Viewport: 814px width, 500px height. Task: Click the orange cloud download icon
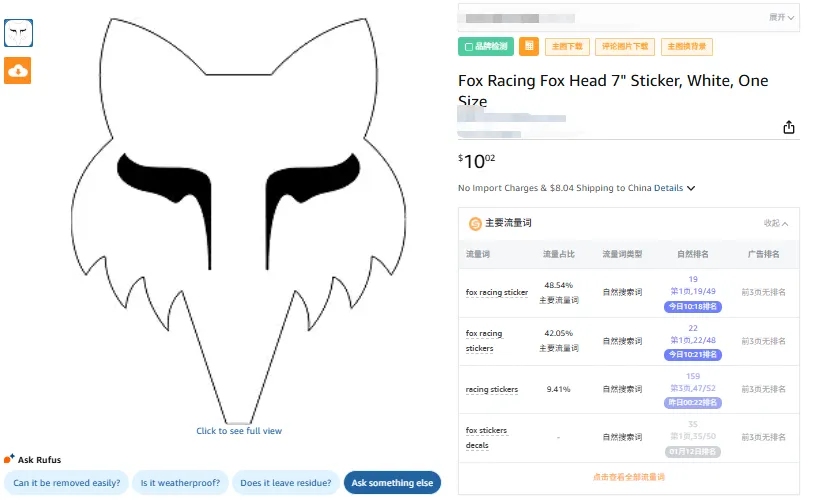[x=18, y=71]
